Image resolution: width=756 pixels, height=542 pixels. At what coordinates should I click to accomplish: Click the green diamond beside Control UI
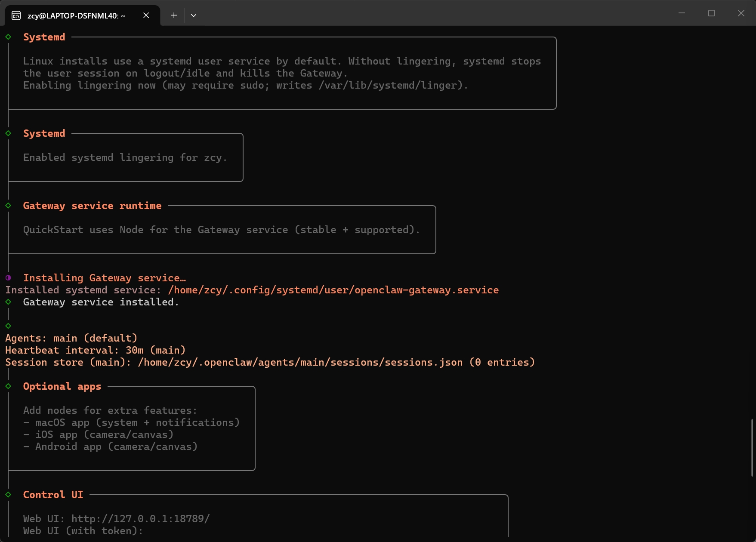point(8,495)
